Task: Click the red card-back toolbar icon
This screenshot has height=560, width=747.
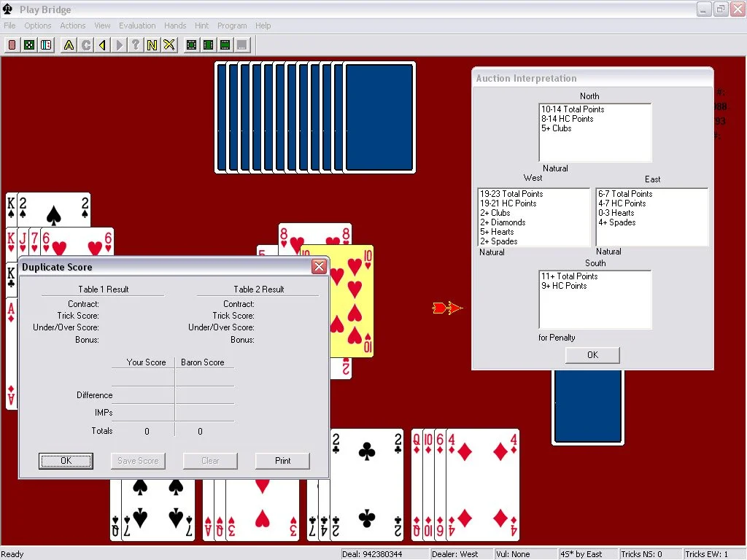Action: (x=12, y=45)
